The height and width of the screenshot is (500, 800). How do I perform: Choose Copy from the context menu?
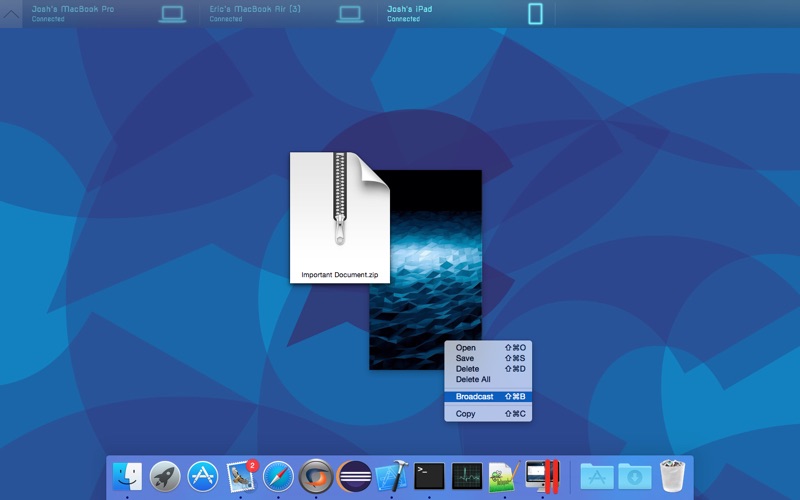[466, 413]
